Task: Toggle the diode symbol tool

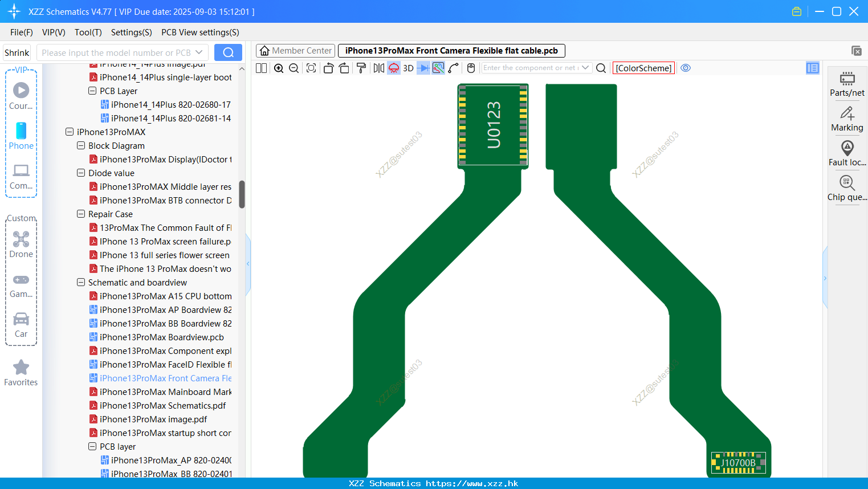Action: pyautogui.click(x=423, y=68)
